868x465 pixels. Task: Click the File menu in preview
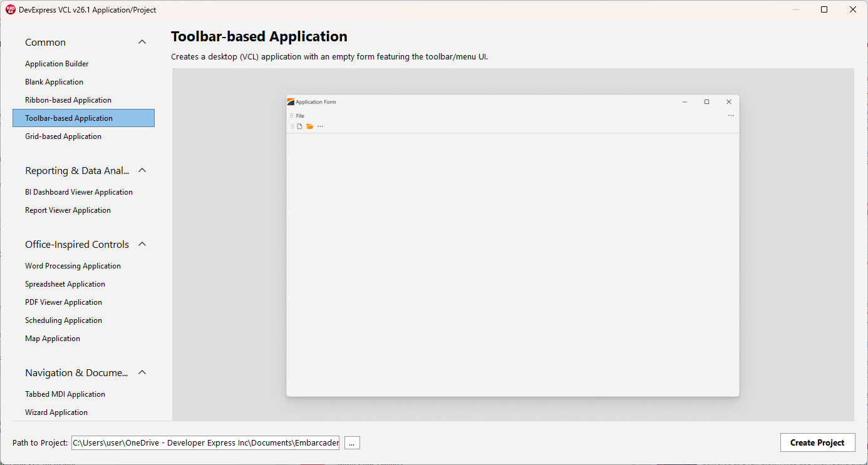pos(300,116)
